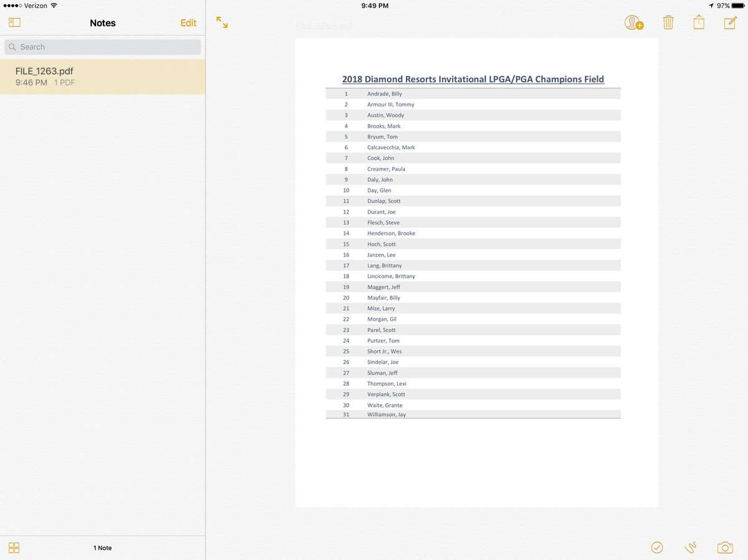Image resolution: width=748 pixels, height=560 pixels.
Task: Click the PDF title heading
Action: tap(473, 79)
